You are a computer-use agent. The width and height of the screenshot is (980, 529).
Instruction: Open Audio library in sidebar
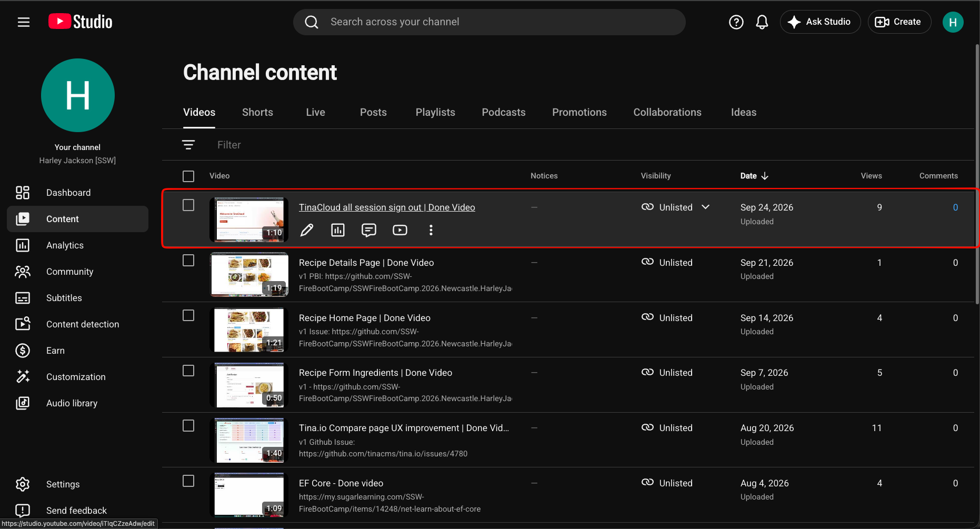78,403
